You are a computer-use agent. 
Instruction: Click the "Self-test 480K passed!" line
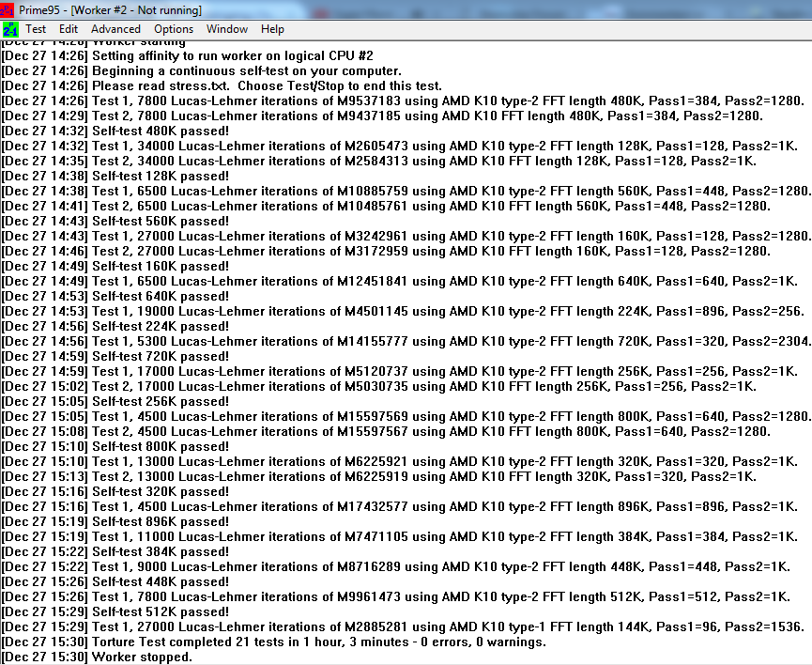[115, 131]
